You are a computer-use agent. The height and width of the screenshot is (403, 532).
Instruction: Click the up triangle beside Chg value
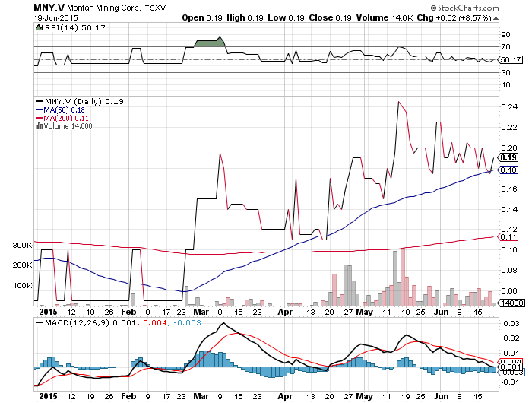click(x=496, y=16)
